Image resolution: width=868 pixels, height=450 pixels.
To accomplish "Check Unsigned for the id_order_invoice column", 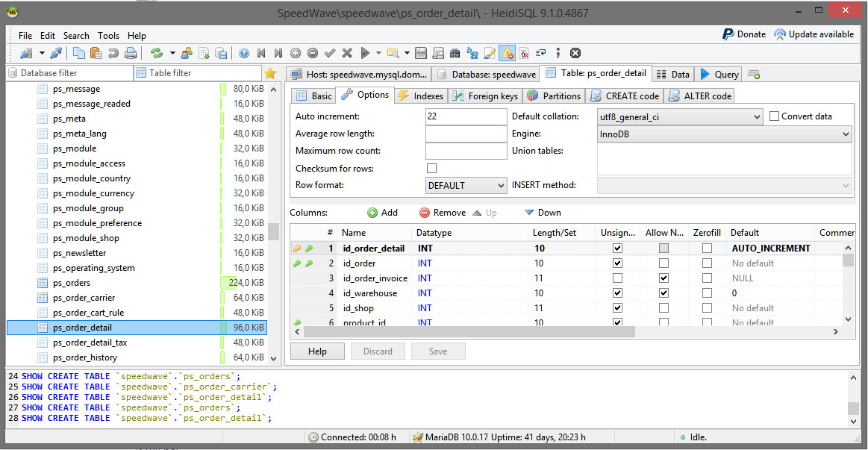I will coord(617,278).
